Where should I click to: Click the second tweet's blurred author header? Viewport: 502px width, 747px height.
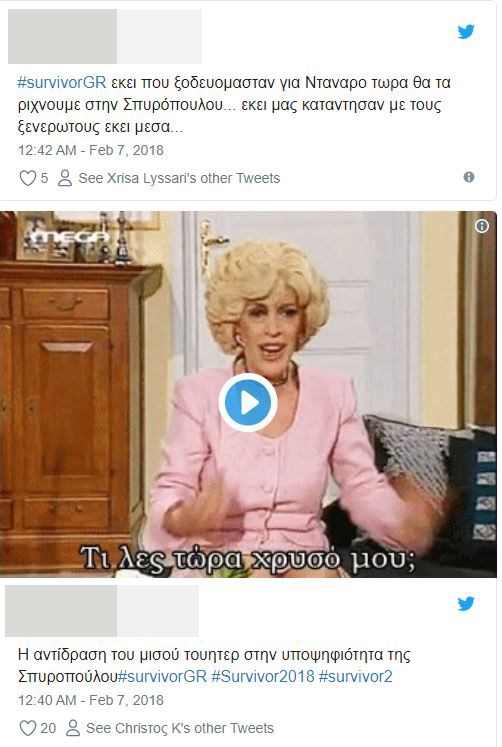coord(102,611)
